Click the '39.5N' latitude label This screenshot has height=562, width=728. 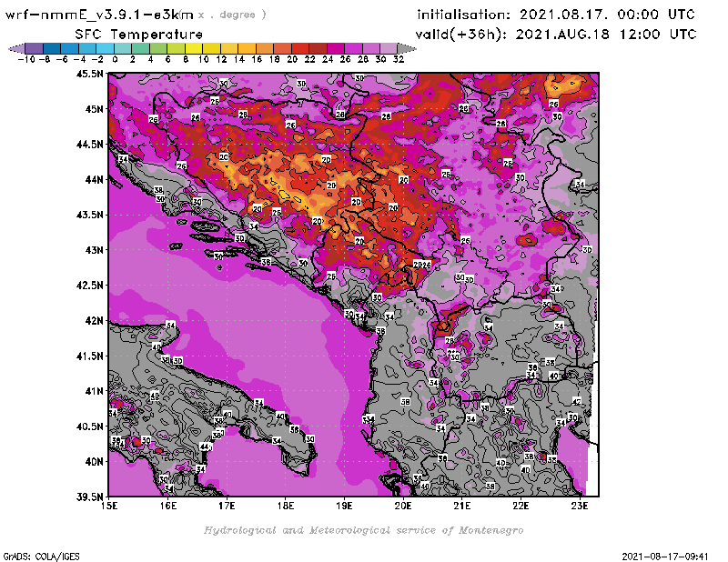coord(89,497)
